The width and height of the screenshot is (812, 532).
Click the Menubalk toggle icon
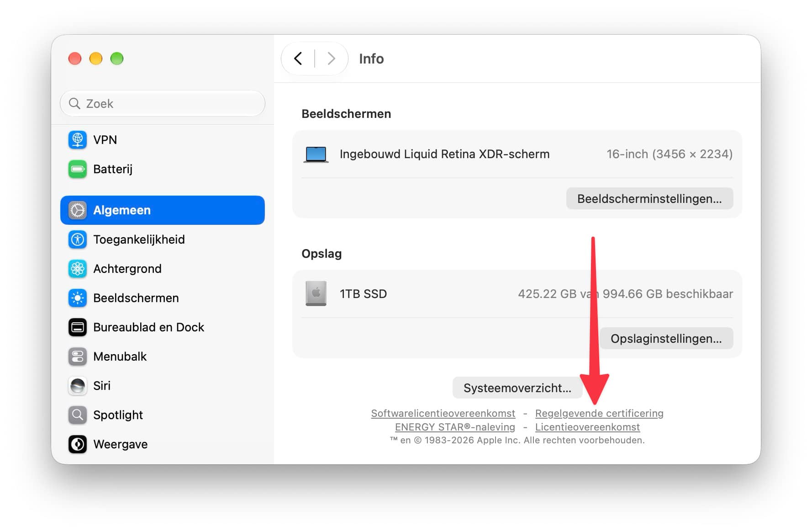[x=78, y=356]
